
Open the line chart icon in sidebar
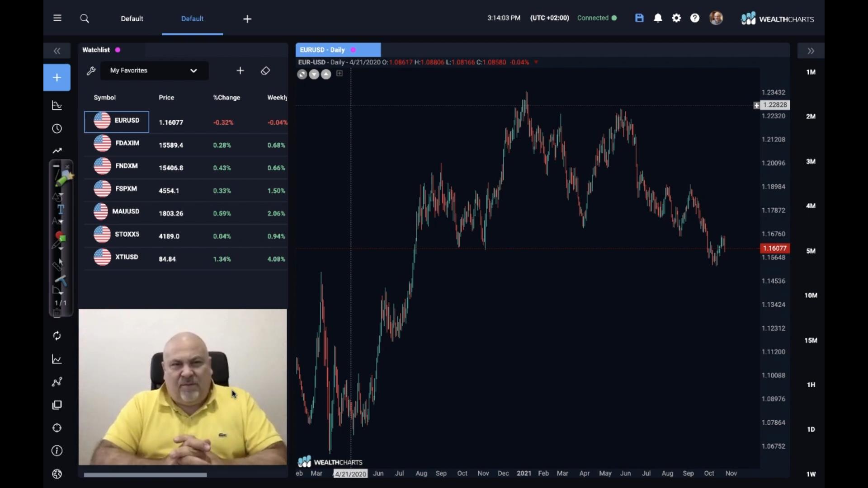57,359
